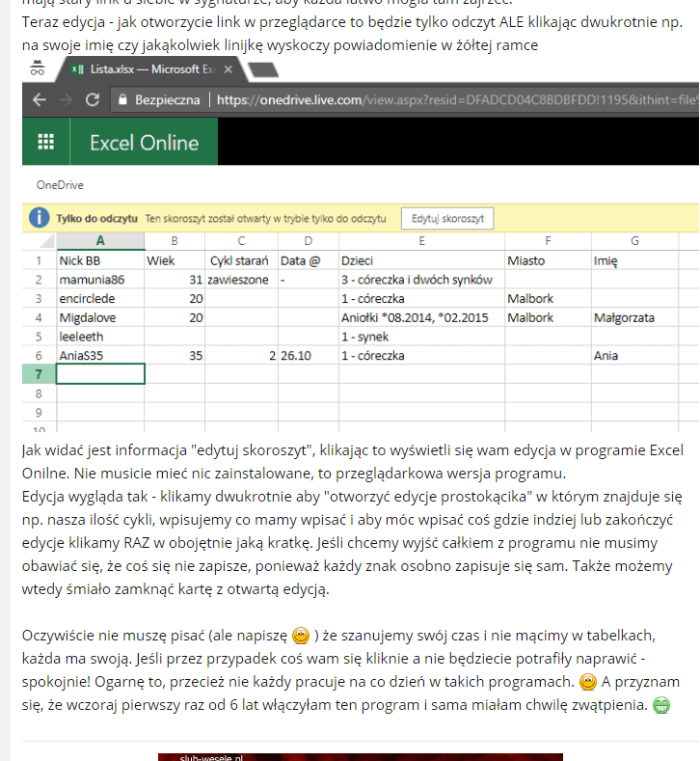Click the 'zawieszone' cell
Image resolution: width=700 pixels, height=761 pixels.
pyautogui.click(x=241, y=280)
